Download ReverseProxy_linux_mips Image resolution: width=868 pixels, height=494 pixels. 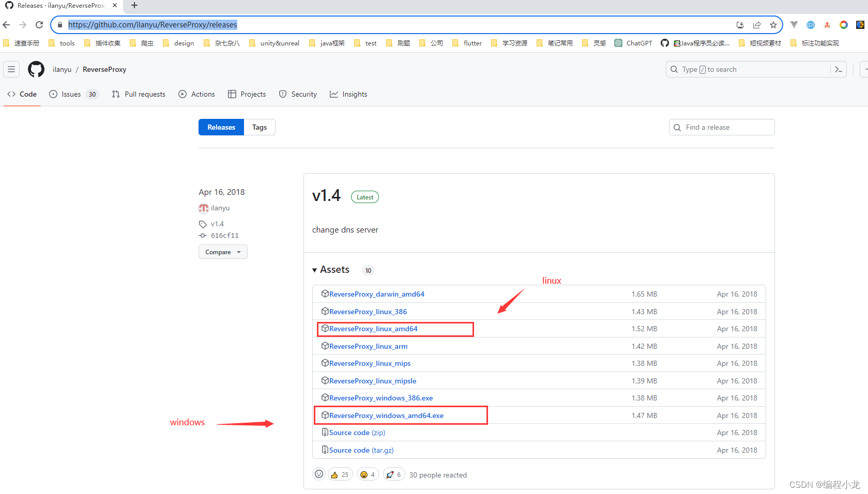(370, 363)
